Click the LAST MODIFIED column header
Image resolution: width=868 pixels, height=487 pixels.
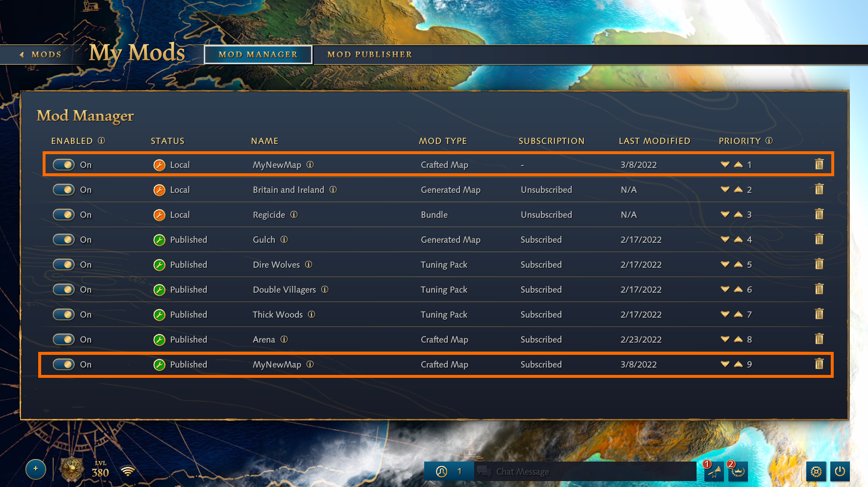[x=654, y=141]
